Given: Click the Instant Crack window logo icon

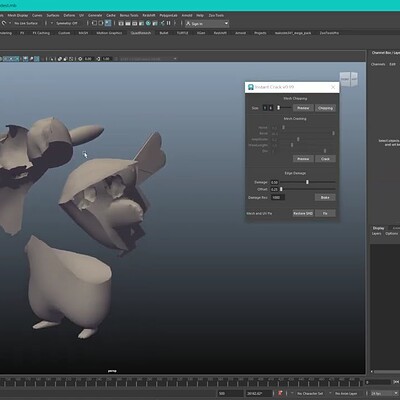Looking at the screenshot, I should 251,87.
